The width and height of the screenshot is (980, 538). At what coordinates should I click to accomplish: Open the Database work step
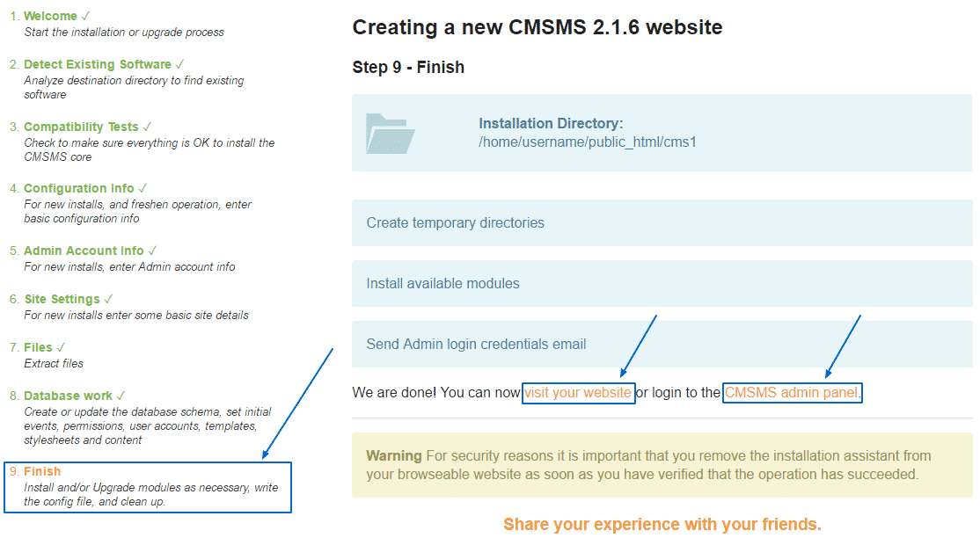click(68, 396)
